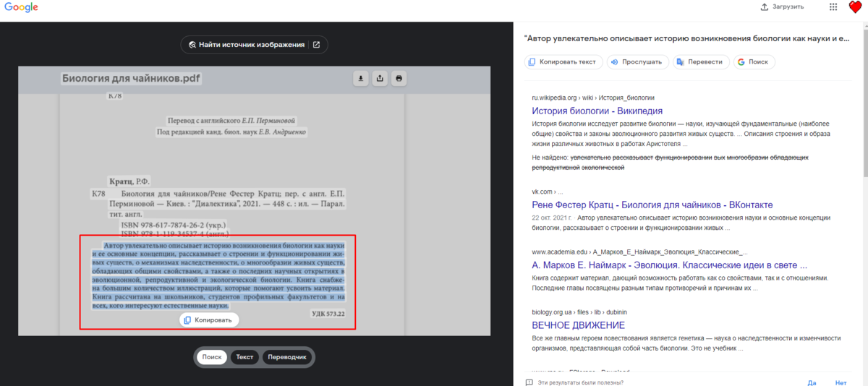This screenshot has height=386, width=868.
Task: Click the feedback comment icon
Action: click(529, 382)
